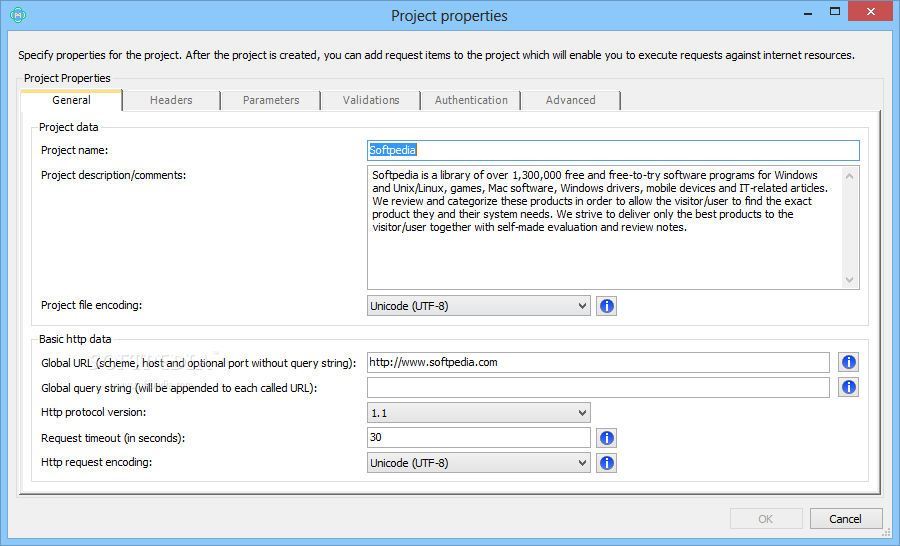Click the OK button
Image resolution: width=900 pixels, height=546 pixels.
766,519
